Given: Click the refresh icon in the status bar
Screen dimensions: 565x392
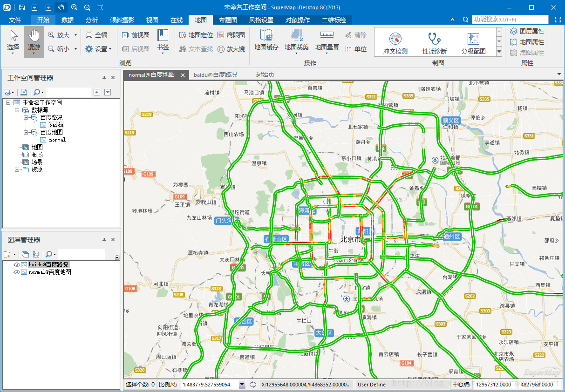Looking at the screenshot, I should (x=253, y=385).
